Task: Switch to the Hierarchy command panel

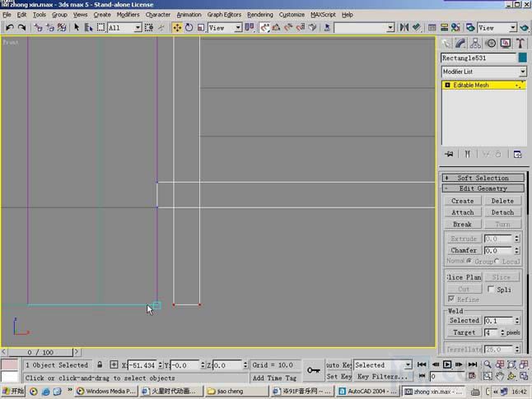Action: (475, 43)
